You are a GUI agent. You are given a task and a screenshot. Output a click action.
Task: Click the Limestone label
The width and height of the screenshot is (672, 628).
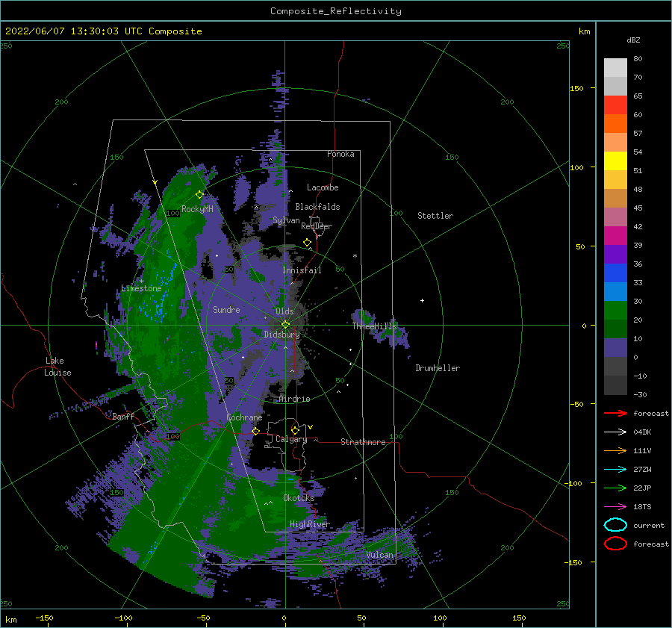click(141, 288)
